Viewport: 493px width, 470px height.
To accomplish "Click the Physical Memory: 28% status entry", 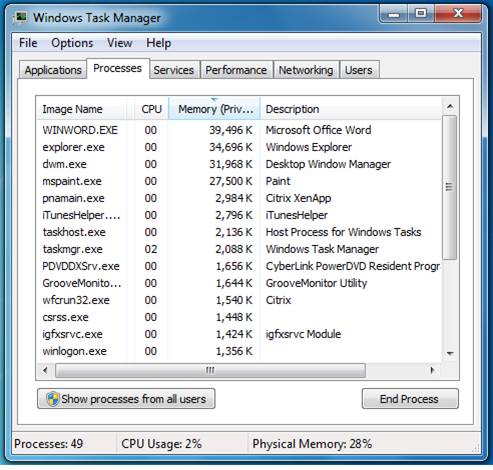I will (x=312, y=444).
